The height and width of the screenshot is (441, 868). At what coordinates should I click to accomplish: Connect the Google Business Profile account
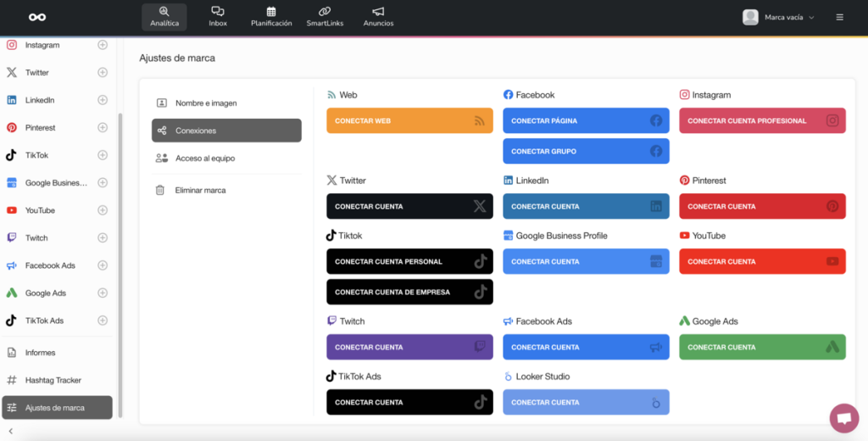coord(587,261)
